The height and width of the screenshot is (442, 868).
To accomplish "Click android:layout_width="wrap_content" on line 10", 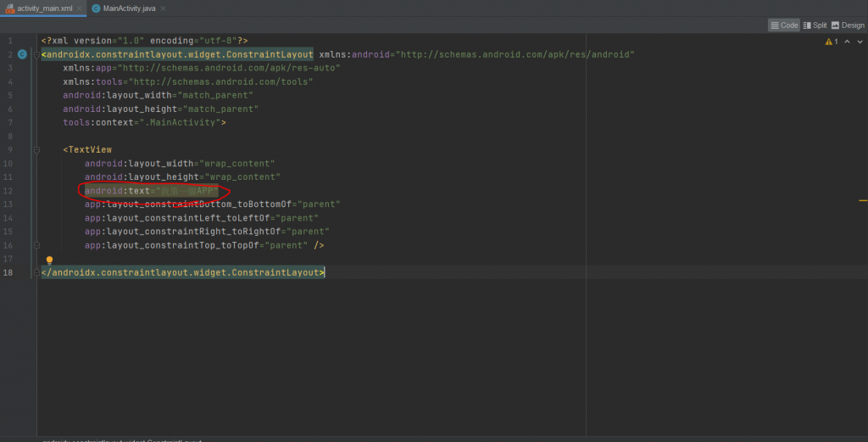I will click(180, 164).
